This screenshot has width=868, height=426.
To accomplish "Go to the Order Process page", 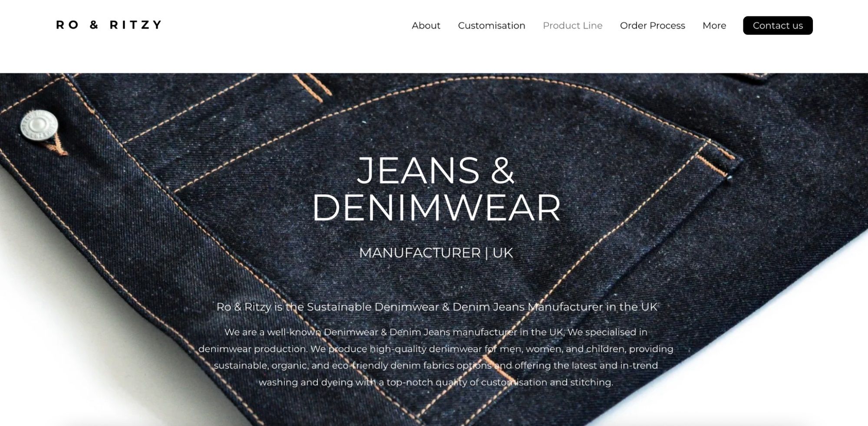I will point(653,26).
